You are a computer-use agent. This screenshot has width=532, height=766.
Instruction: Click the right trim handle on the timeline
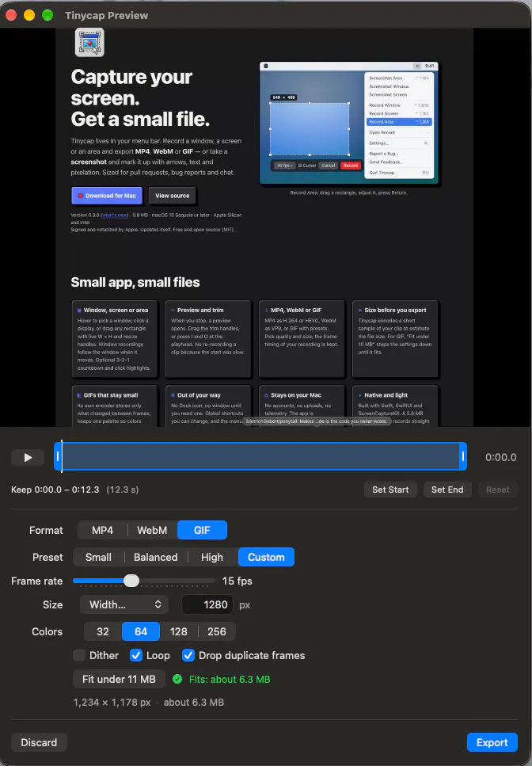[x=462, y=456]
